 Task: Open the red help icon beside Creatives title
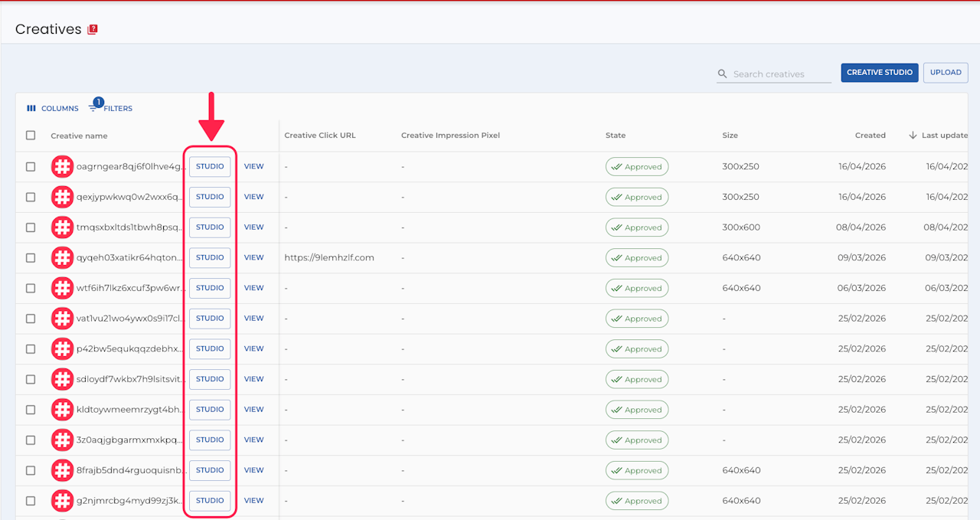(93, 29)
